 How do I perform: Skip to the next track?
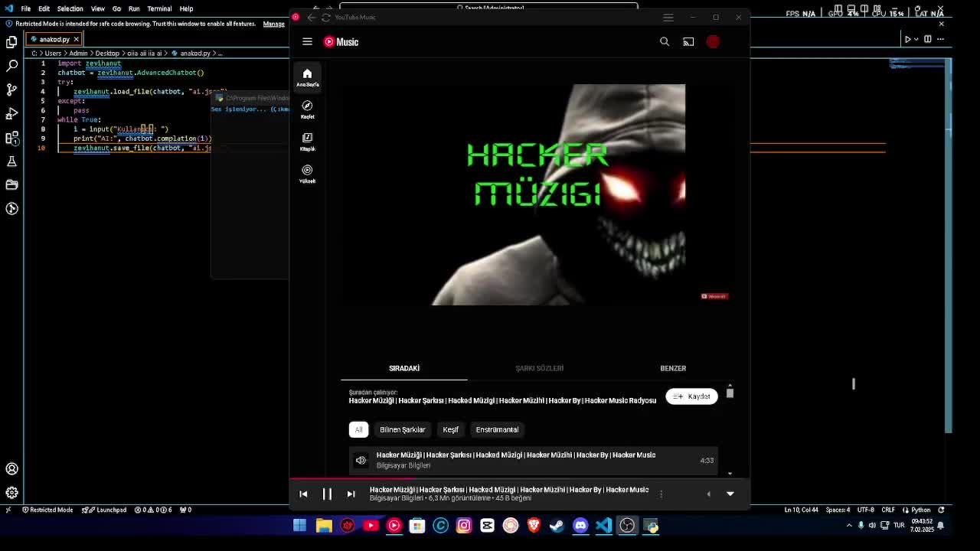(x=351, y=494)
